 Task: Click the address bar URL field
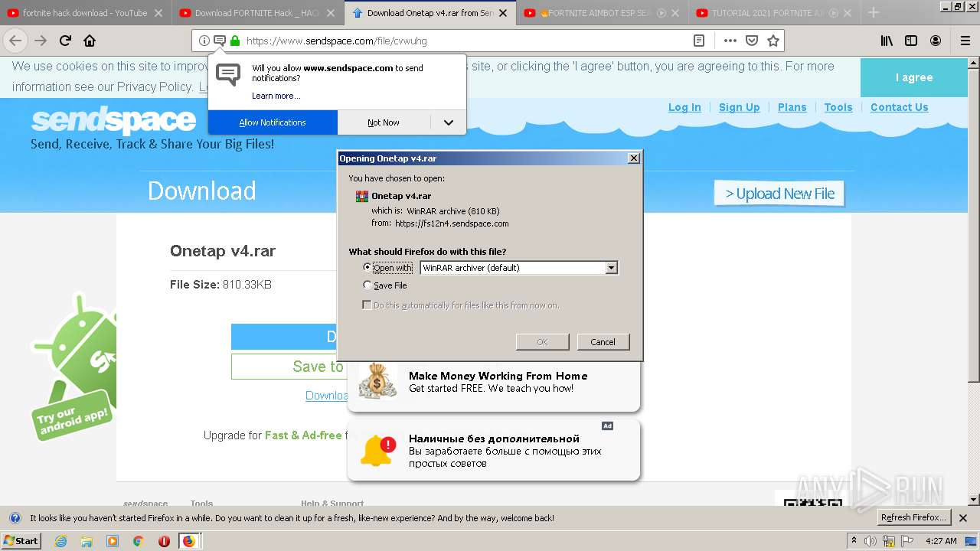click(467, 41)
